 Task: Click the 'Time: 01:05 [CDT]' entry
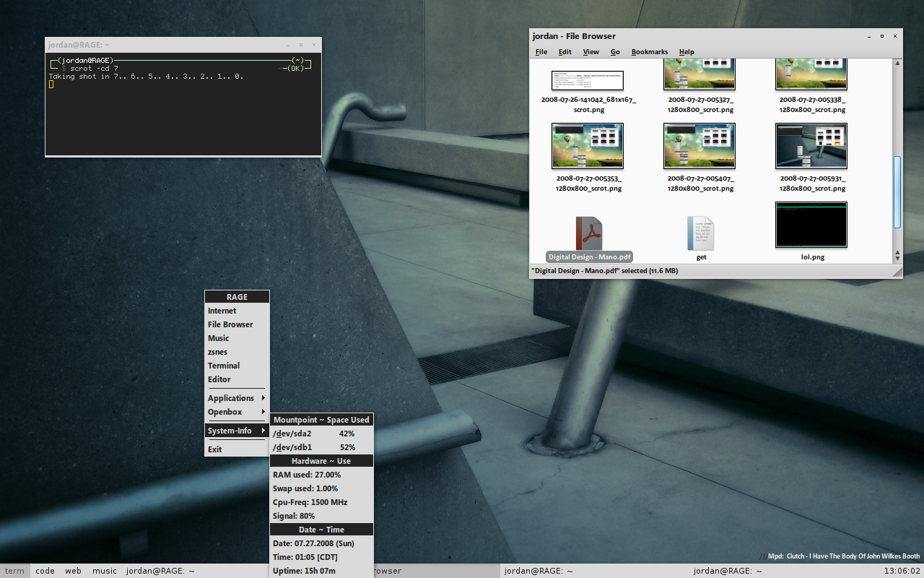pyautogui.click(x=321, y=557)
